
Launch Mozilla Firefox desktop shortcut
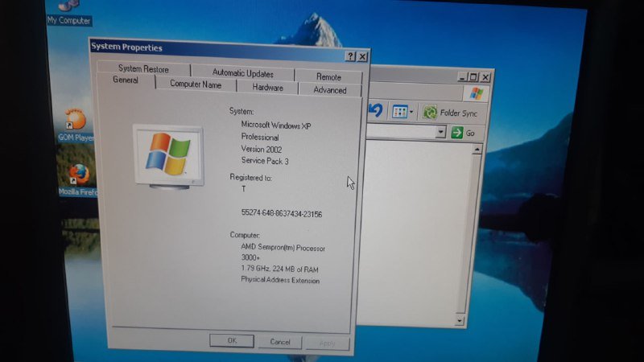click(78, 179)
